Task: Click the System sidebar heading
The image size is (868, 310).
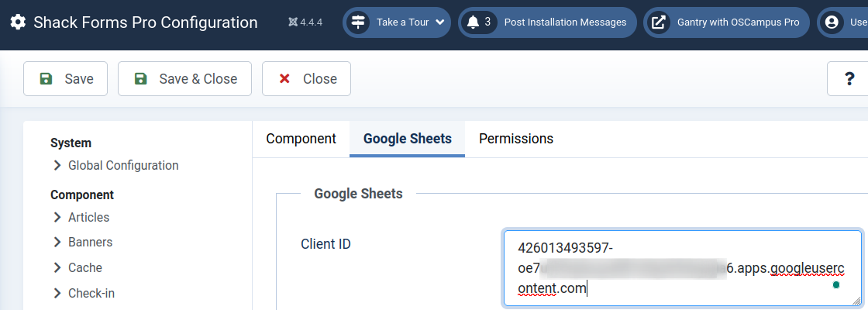Action: pyautogui.click(x=71, y=143)
